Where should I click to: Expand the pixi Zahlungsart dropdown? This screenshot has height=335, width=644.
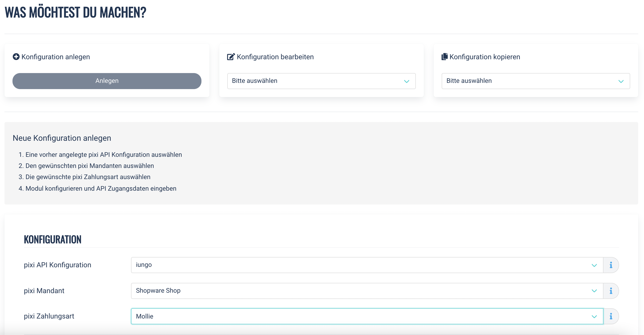[x=367, y=316]
